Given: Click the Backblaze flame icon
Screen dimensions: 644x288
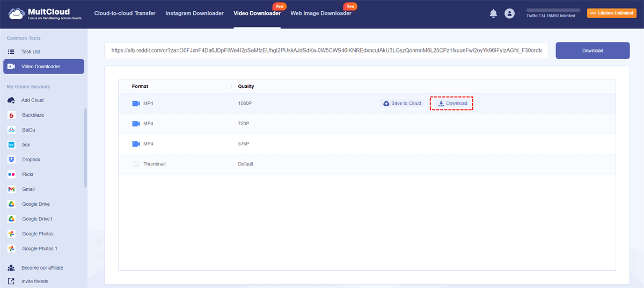Looking at the screenshot, I should [x=11, y=115].
